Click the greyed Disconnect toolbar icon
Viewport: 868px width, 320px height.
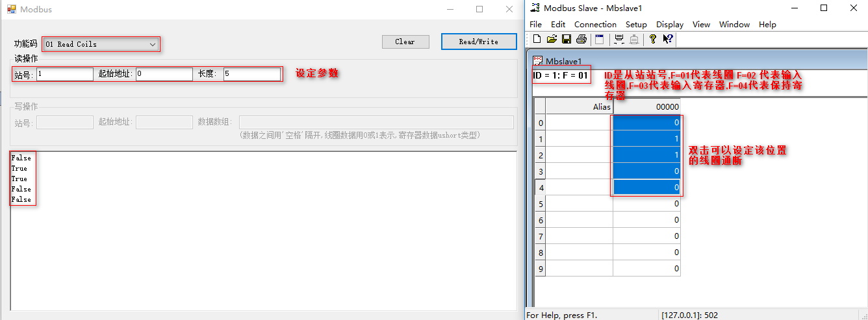pos(634,39)
